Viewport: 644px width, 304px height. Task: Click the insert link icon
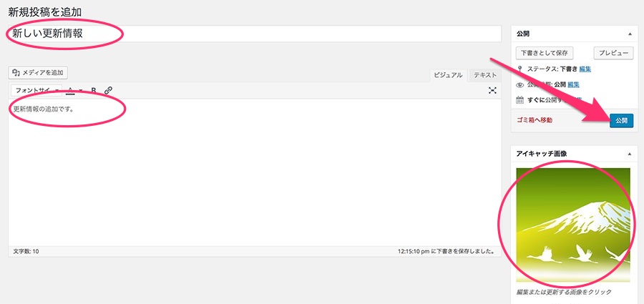tap(108, 91)
